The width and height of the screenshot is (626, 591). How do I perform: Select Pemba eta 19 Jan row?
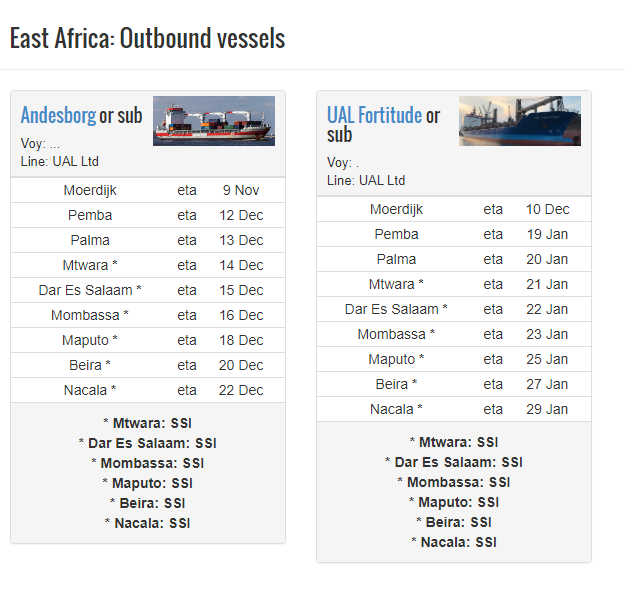point(454,234)
